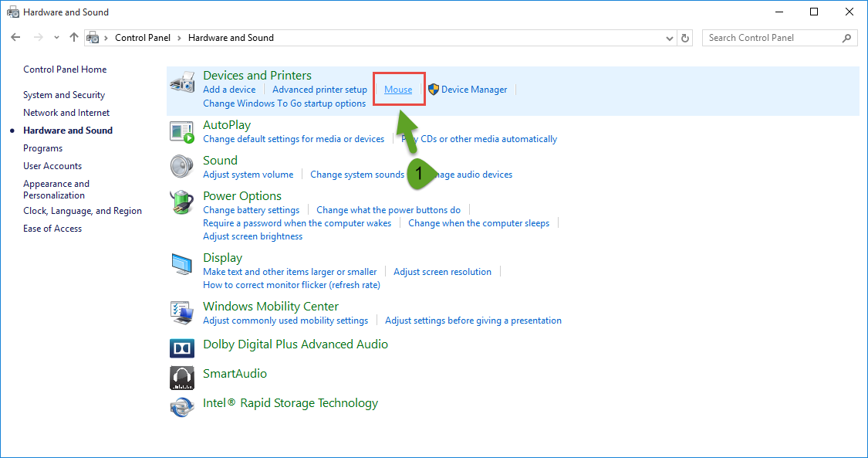
Task: Click the Display monitor icon
Action: point(182,264)
